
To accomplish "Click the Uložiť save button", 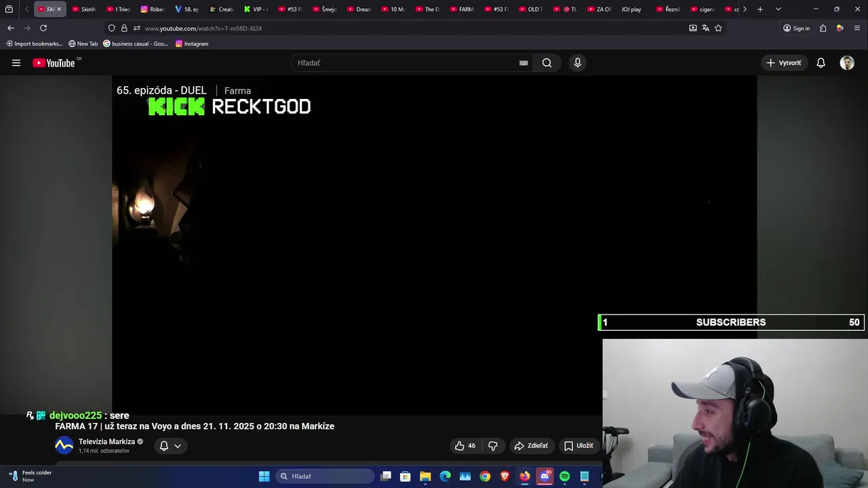I will (x=578, y=445).
